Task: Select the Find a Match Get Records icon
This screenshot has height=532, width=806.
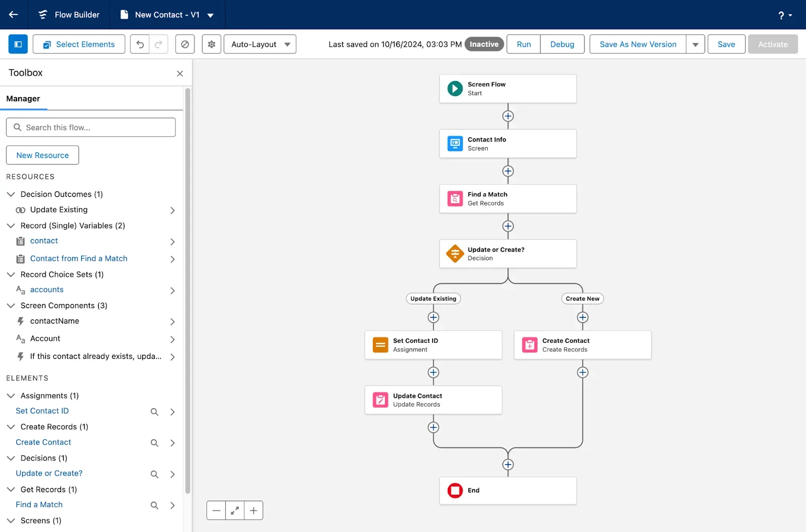Action: (455, 199)
